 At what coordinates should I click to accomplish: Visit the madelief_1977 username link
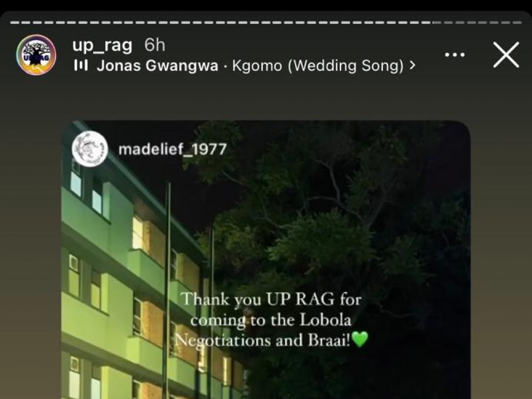point(172,149)
